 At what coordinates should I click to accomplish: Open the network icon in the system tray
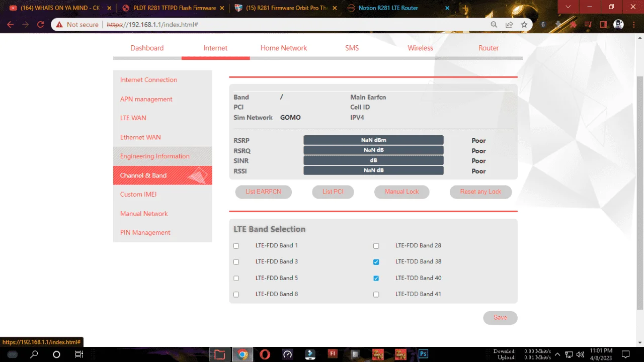point(569,354)
